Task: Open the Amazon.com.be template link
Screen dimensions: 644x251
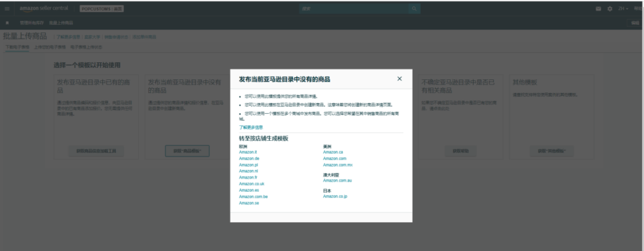Action: [x=253, y=197]
